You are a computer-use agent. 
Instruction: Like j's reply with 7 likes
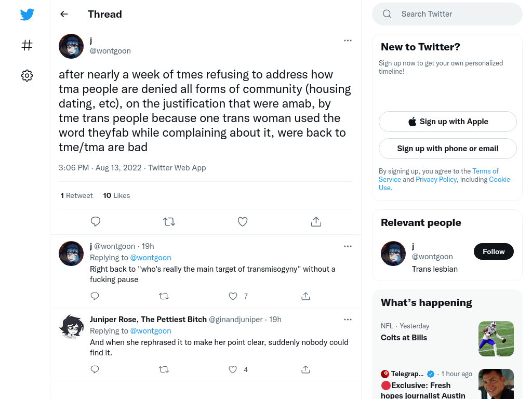point(233,296)
